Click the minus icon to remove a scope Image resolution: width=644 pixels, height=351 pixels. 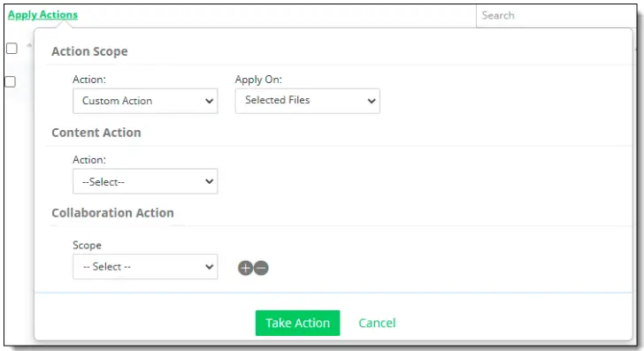pyautogui.click(x=261, y=268)
